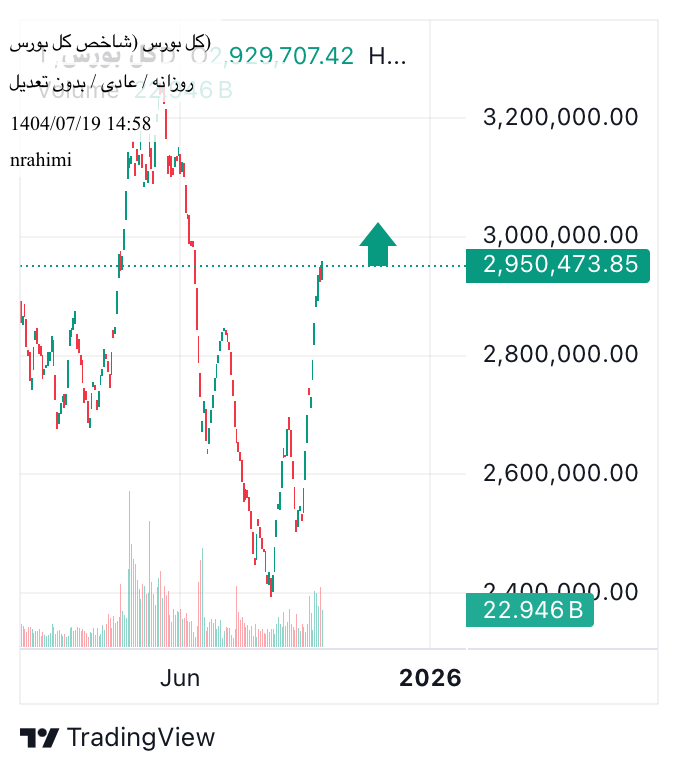Click the dotted current price line

tap(240, 266)
